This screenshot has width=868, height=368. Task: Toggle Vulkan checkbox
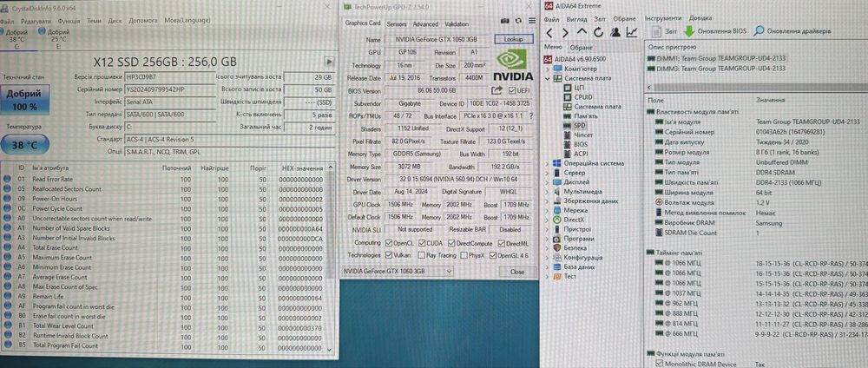pos(389,256)
